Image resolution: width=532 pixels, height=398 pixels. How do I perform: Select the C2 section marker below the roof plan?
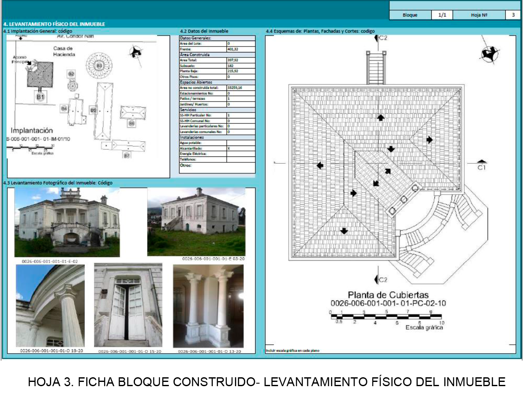380,280
